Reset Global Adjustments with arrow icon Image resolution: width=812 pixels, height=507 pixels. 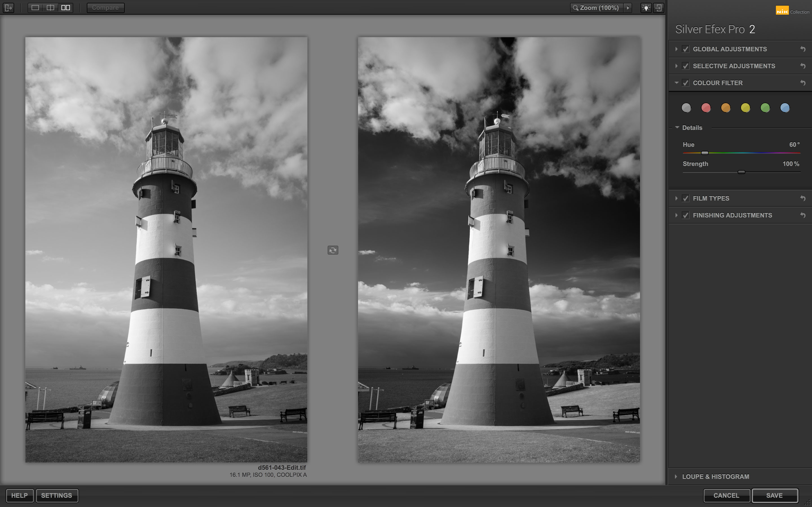pyautogui.click(x=803, y=49)
